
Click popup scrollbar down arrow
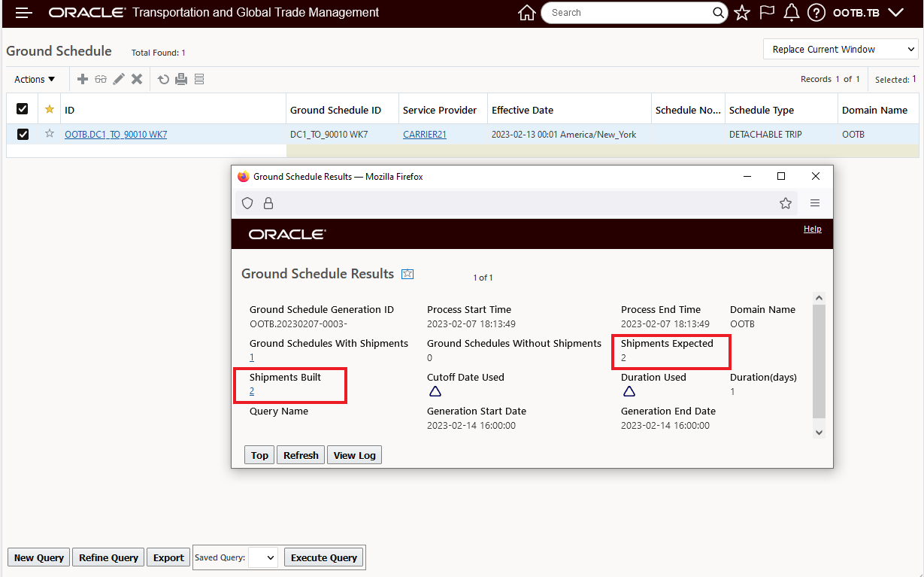(819, 433)
